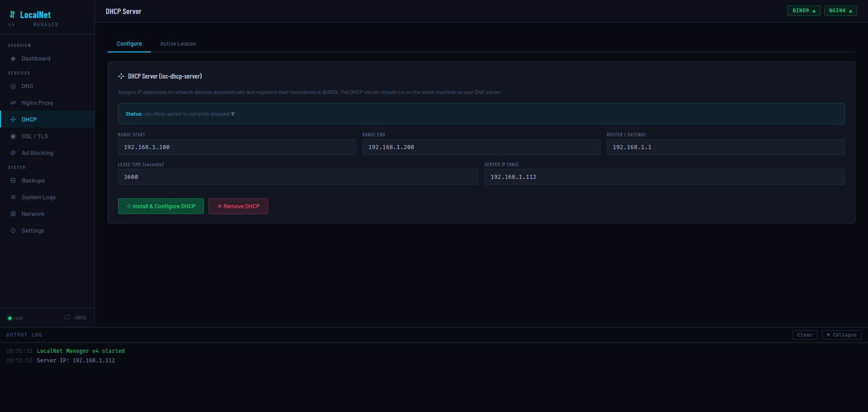Click Install & Configure DHCP button
The width and height of the screenshot is (868, 412).
coord(161,206)
